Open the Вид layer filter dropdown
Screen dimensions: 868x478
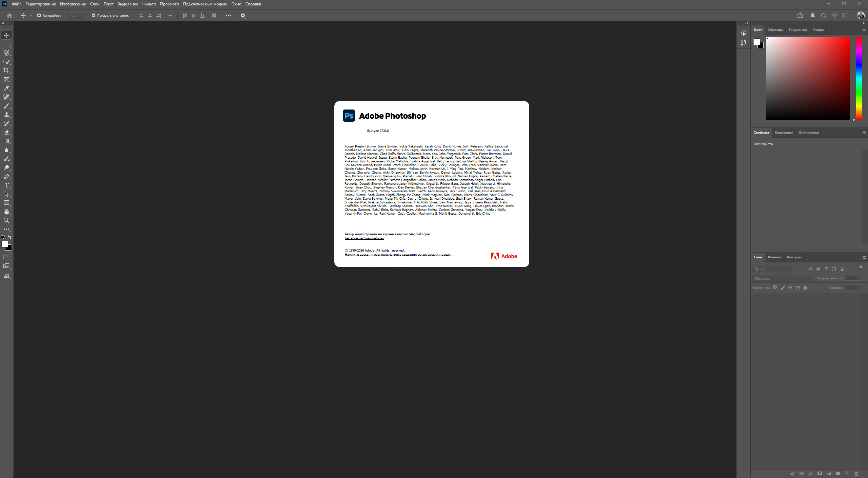[773, 269]
